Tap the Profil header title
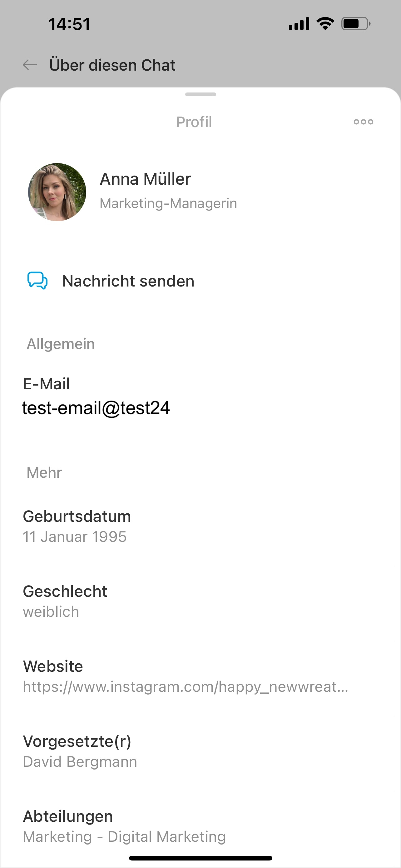This screenshot has width=401, height=868. tap(194, 122)
